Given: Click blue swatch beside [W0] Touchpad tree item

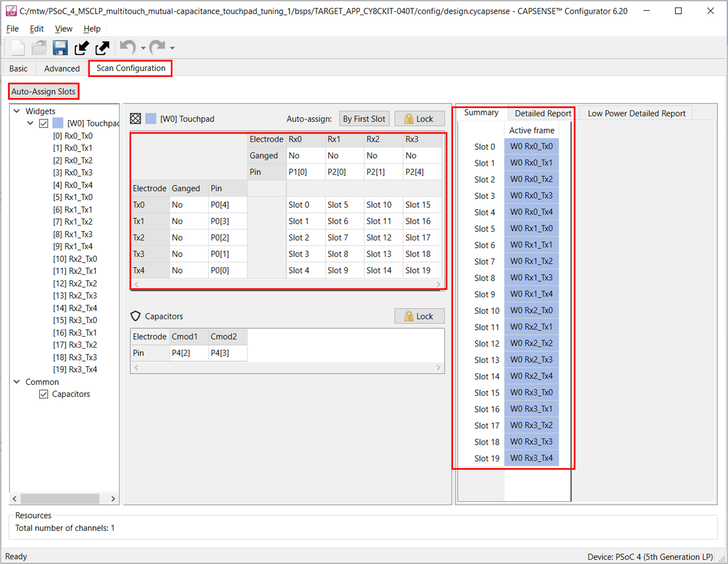Looking at the screenshot, I should coord(58,123).
